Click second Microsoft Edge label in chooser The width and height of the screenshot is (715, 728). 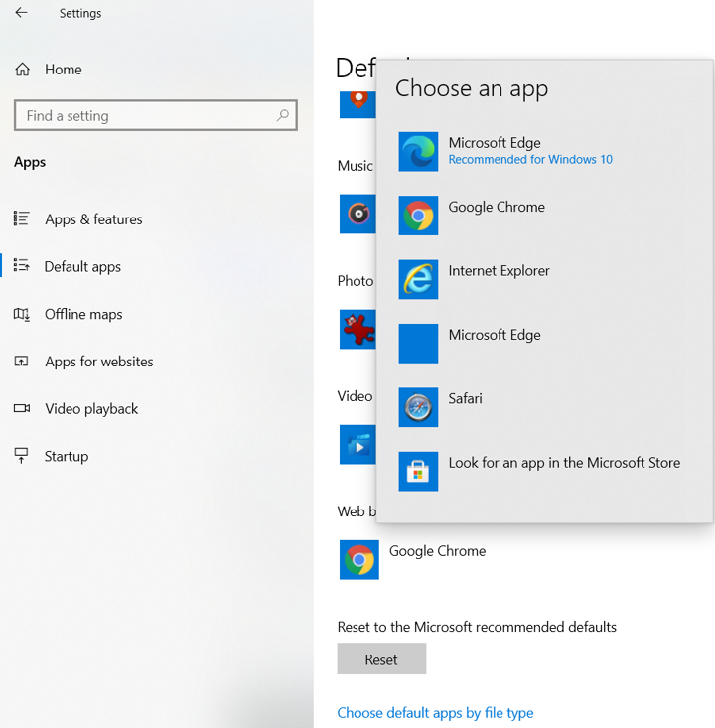pos(495,335)
